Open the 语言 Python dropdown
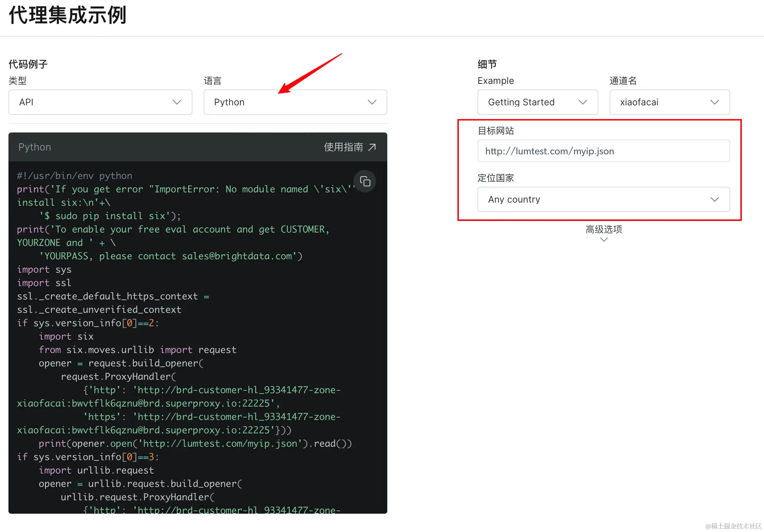 pos(295,102)
